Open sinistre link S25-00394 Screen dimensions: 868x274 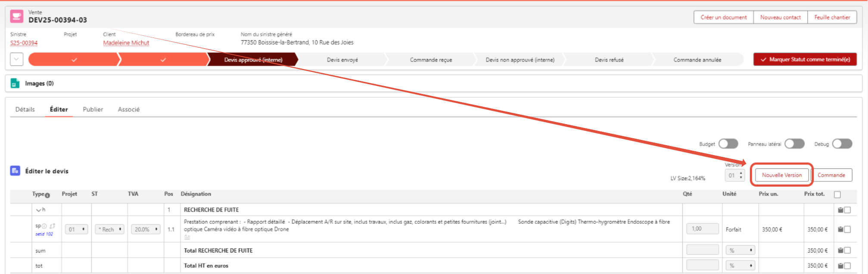pos(24,43)
